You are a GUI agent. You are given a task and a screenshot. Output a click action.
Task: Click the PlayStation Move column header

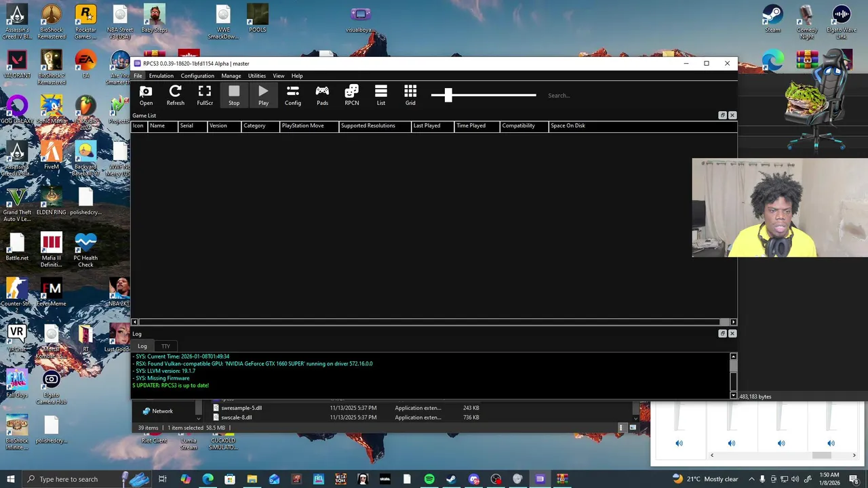pos(309,125)
